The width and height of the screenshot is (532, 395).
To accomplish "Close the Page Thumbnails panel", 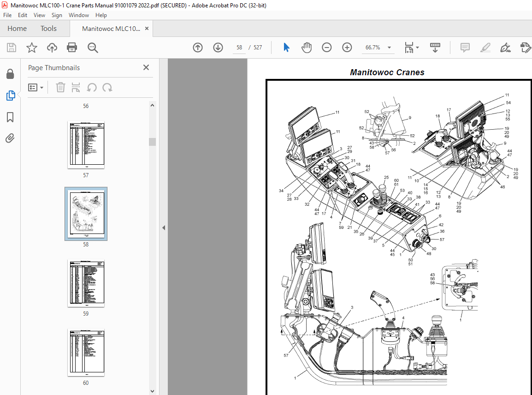I will [x=146, y=67].
